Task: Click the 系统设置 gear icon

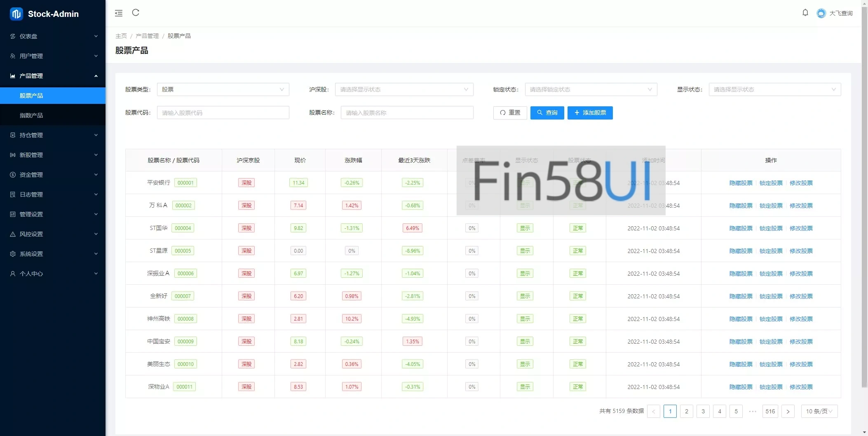Action: pos(13,254)
